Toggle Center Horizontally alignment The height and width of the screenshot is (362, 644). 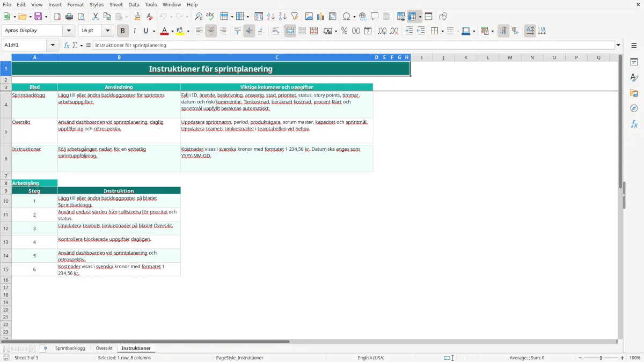pyautogui.click(x=211, y=31)
